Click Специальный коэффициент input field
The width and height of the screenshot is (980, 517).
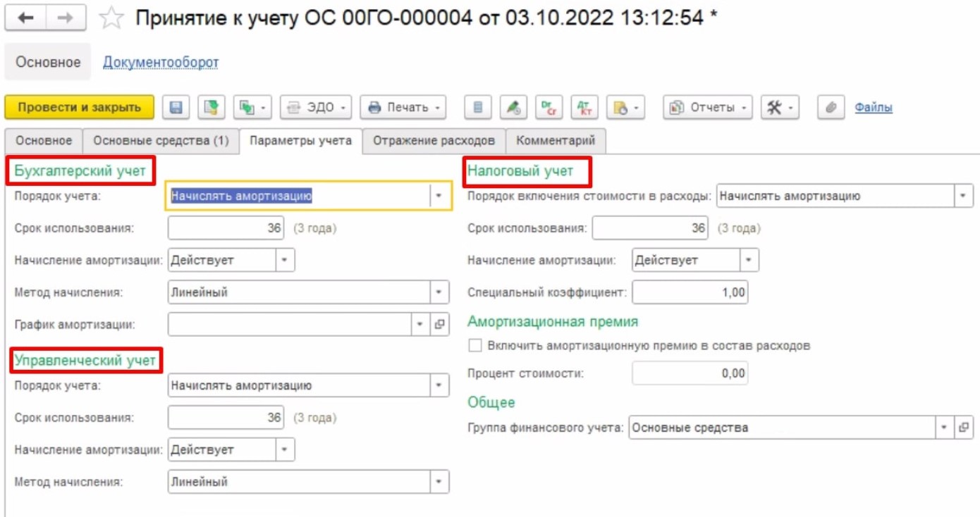[x=690, y=292]
